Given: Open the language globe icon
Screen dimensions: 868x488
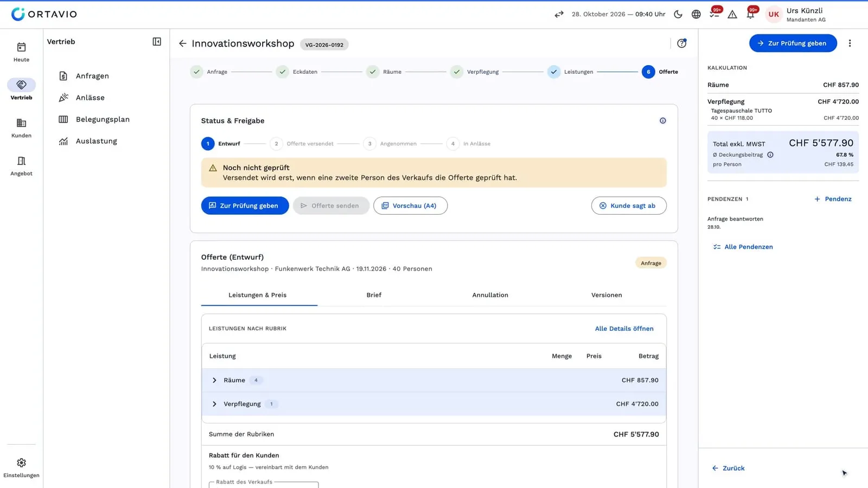Looking at the screenshot, I should (x=696, y=14).
